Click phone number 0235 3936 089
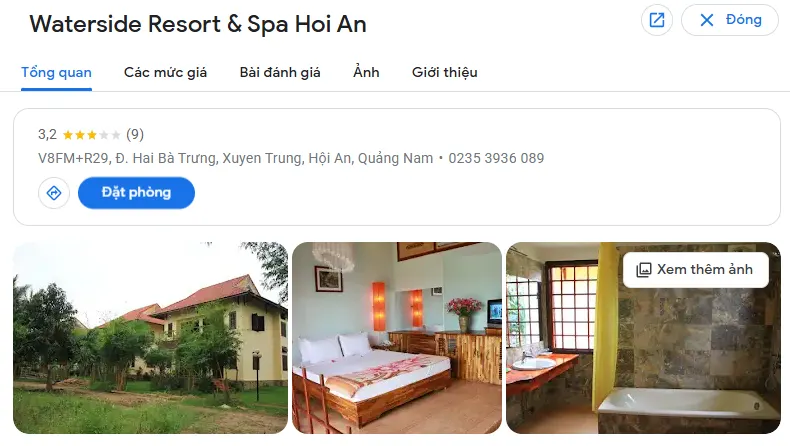 496,158
